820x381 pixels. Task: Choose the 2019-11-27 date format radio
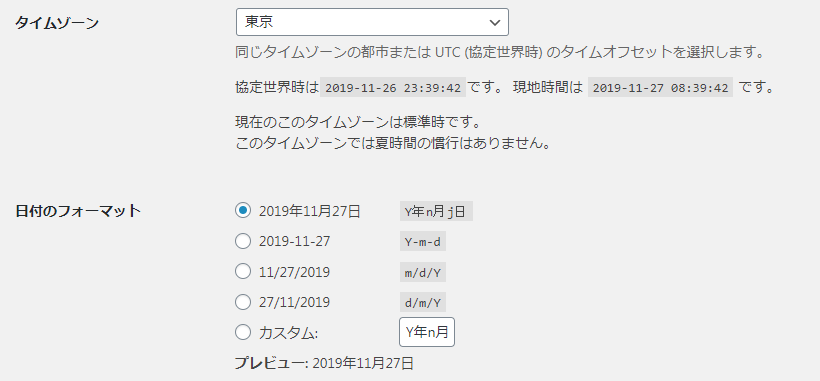(243, 241)
